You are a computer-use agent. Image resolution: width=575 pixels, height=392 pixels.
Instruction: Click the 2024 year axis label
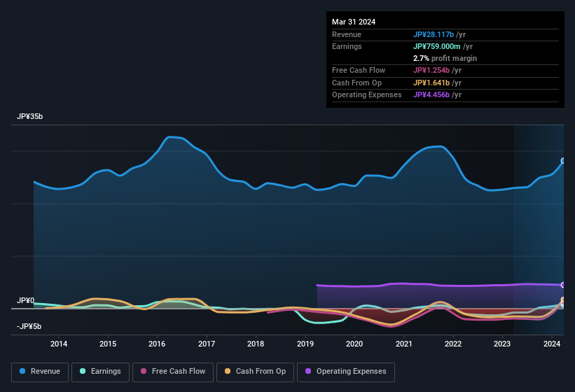point(552,344)
